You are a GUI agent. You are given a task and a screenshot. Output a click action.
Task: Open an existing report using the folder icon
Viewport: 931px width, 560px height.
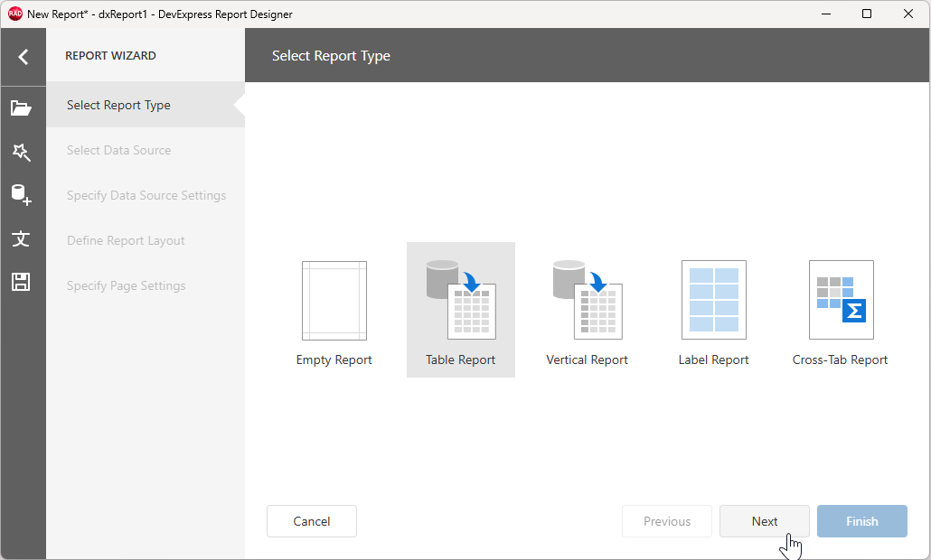pyautogui.click(x=23, y=107)
